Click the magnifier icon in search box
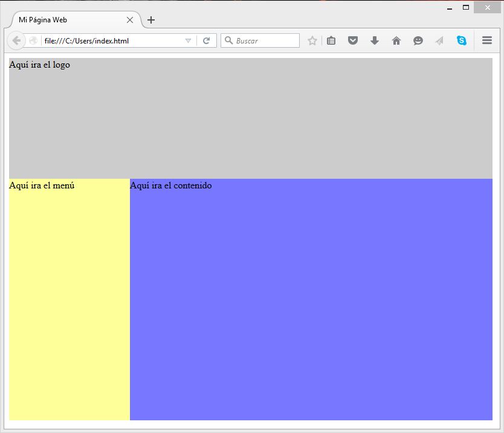 click(x=229, y=40)
